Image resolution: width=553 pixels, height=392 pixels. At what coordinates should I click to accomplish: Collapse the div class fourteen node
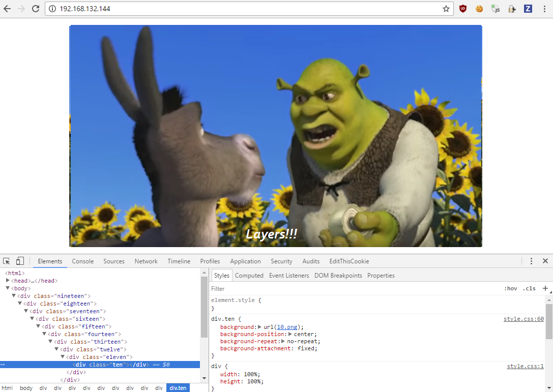[x=44, y=334]
